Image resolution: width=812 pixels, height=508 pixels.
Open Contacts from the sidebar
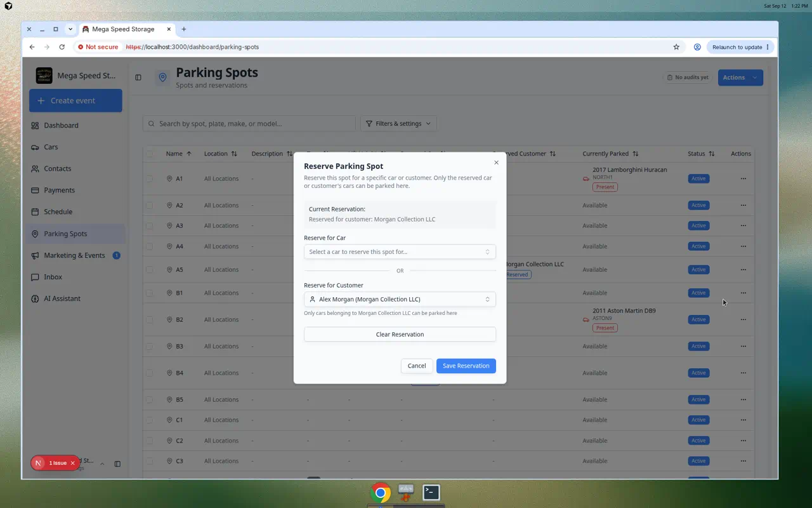tap(76, 169)
